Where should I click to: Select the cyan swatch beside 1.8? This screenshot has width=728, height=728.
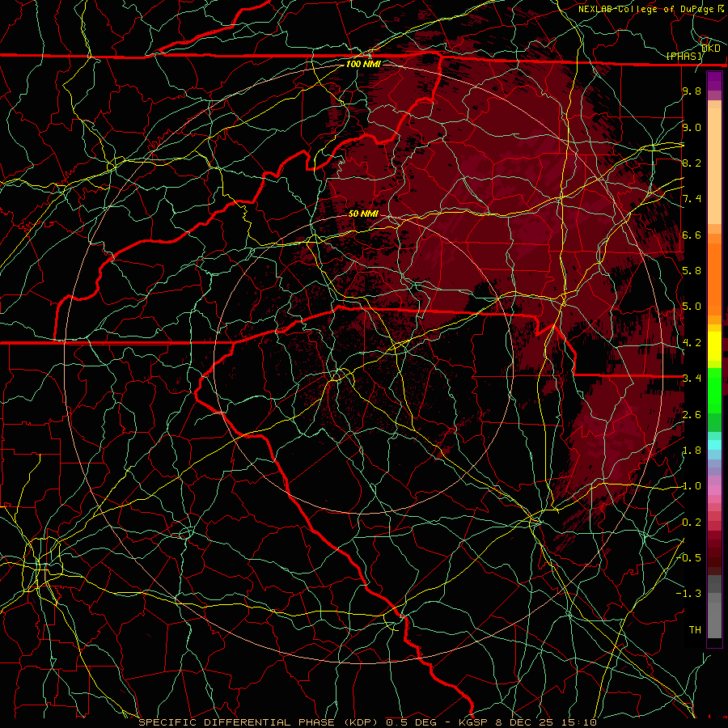(x=714, y=445)
